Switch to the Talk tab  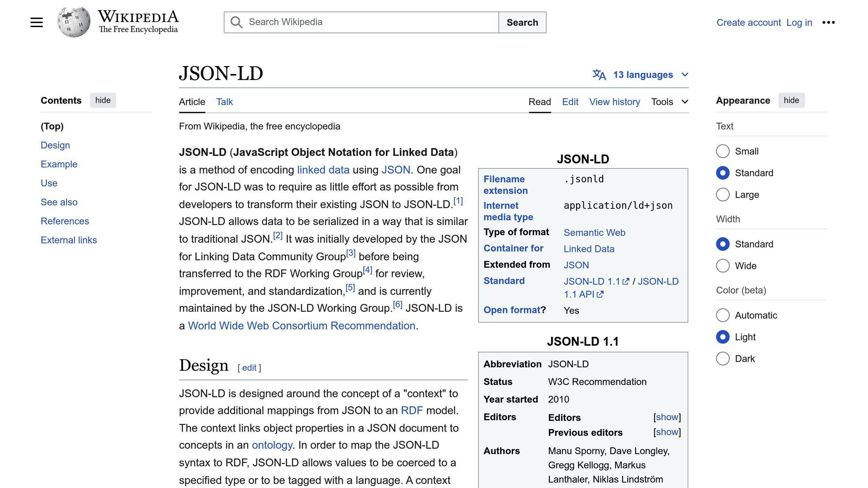224,102
